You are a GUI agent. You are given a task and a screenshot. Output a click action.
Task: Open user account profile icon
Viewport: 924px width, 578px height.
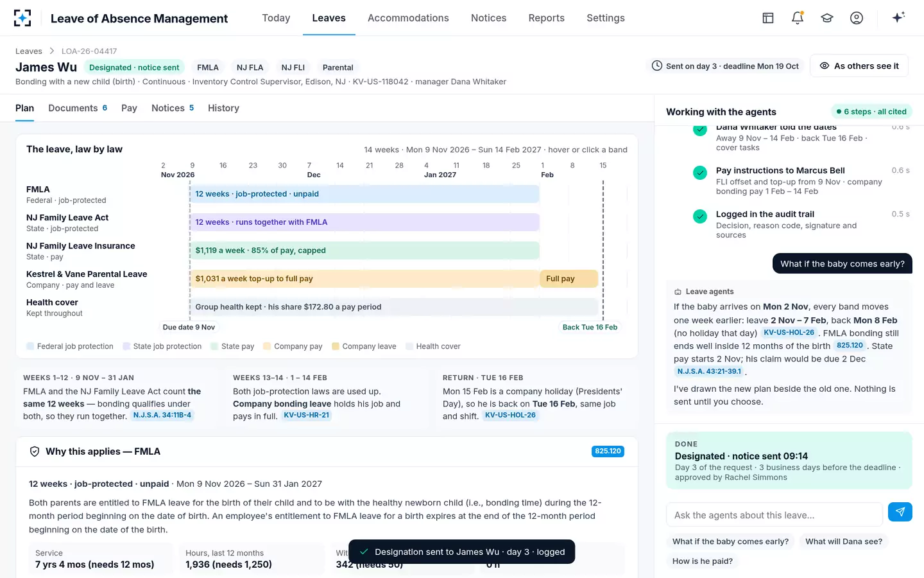[x=857, y=18]
